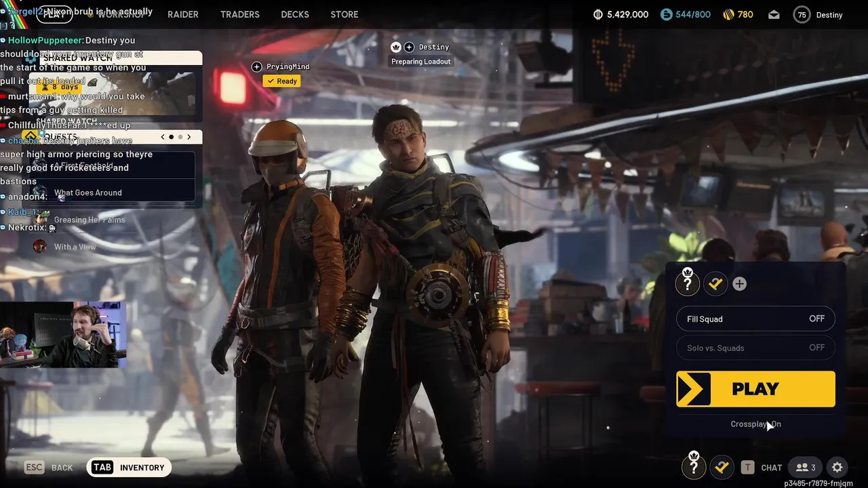The height and width of the screenshot is (488, 868).
Task: Click the 8 days event timer badge
Action: 60,87
